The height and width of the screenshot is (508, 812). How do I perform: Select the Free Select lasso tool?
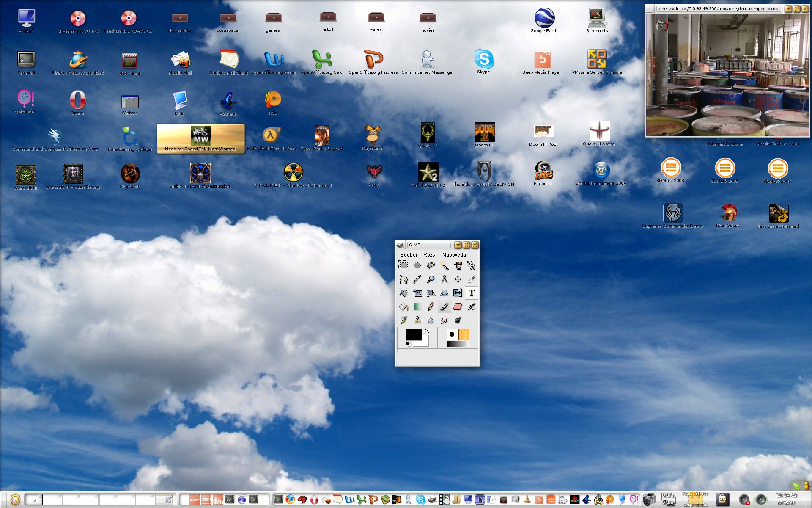pos(431,265)
